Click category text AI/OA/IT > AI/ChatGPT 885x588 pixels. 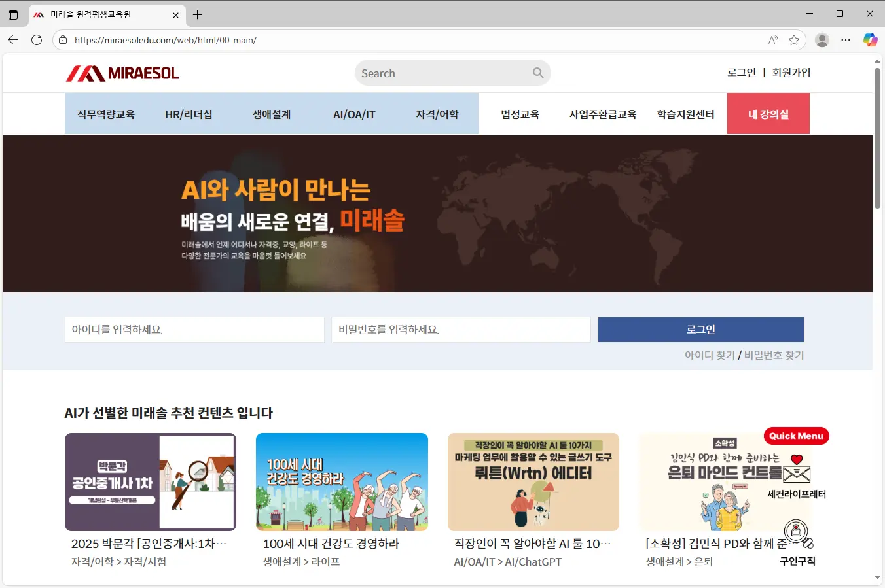coord(508,562)
